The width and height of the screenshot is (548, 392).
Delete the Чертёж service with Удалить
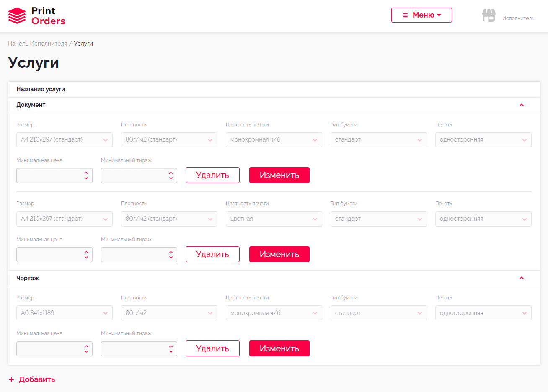pos(212,348)
